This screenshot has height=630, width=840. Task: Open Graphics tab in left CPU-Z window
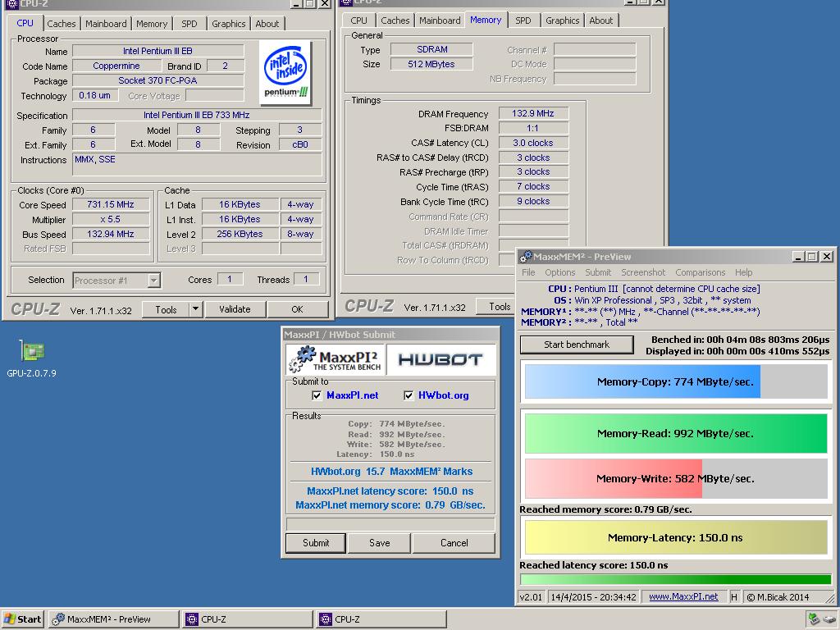(228, 24)
